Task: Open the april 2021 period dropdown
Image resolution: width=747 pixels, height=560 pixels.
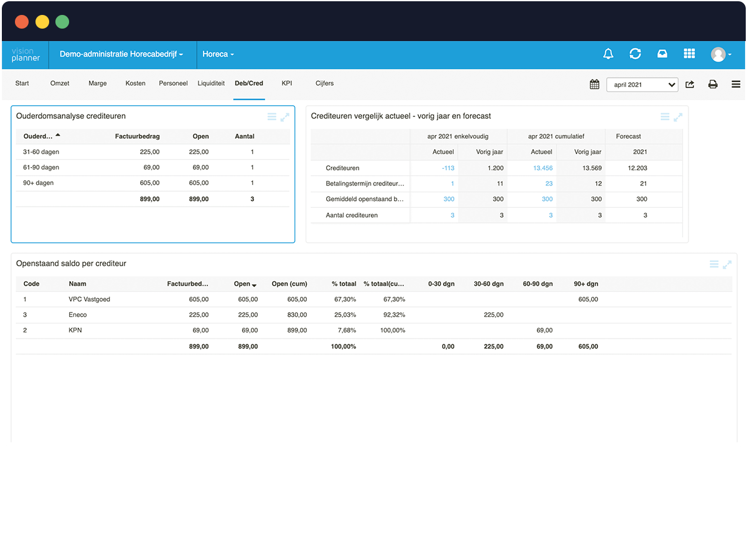Action: (642, 85)
